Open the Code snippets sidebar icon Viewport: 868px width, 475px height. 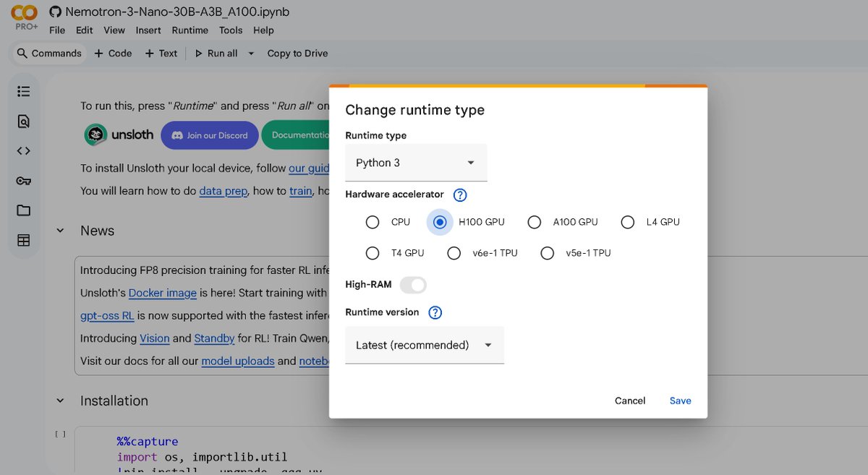(x=23, y=151)
